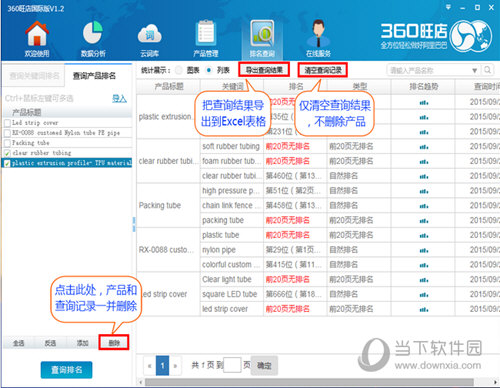Click trend chart icon in chain link fence row
500x388 pixels.
click(424, 206)
